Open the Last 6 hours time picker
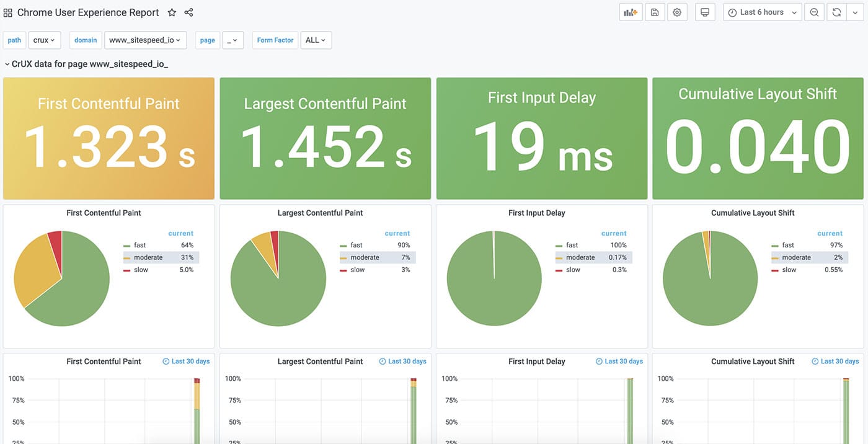This screenshot has width=868, height=444. (762, 12)
